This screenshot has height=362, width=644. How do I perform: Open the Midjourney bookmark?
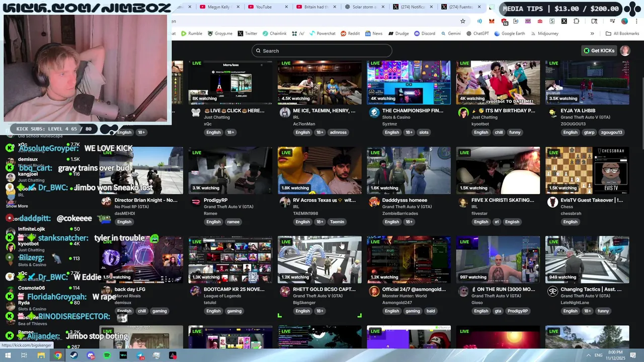tap(544, 34)
